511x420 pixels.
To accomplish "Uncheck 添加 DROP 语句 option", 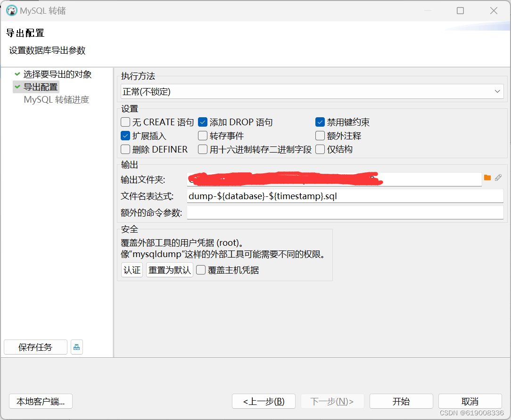I will [x=203, y=122].
